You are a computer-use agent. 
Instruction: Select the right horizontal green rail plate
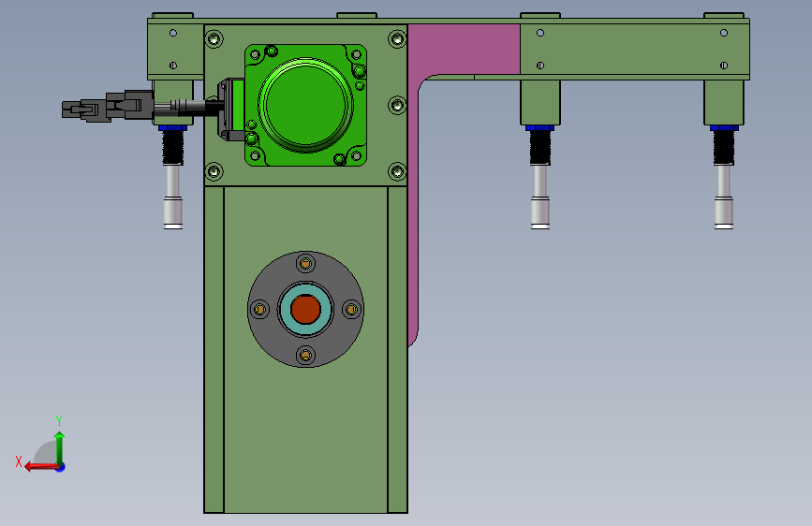[x=634, y=50]
